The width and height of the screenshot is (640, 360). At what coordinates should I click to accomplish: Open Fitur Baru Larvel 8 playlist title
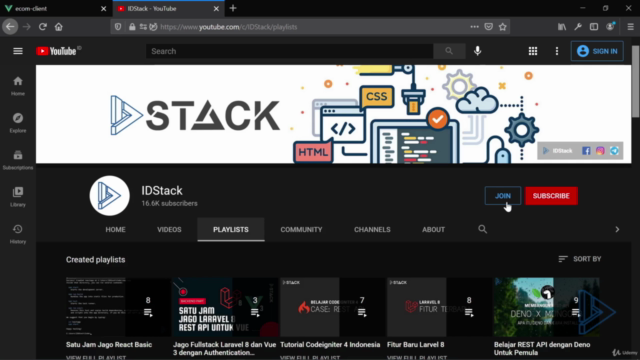click(416, 344)
